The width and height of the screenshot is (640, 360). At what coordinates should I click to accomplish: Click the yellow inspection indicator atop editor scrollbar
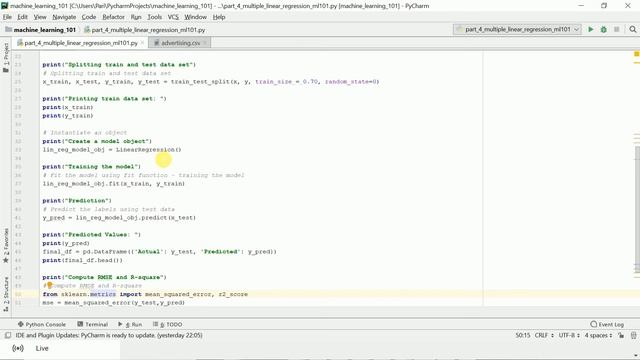click(636, 54)
